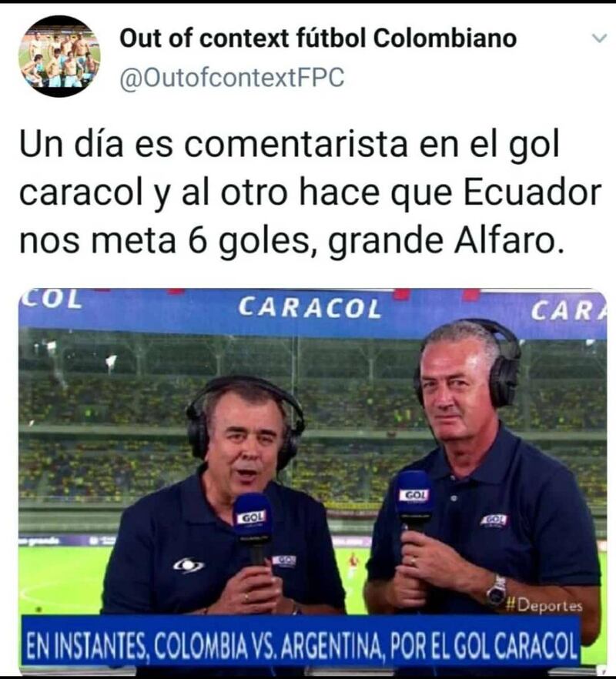Click the small GOL badge on left man's shirt
616x679 pixels.
coord(285,560)
